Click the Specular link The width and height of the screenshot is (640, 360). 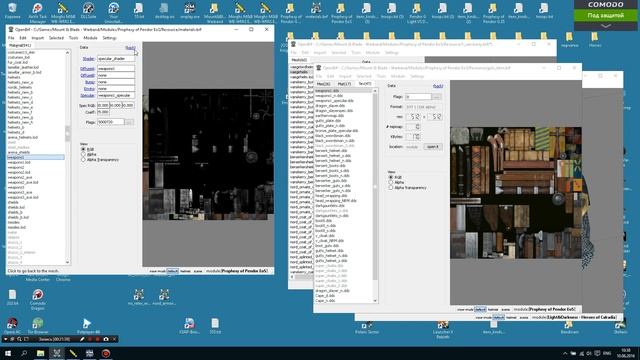87,95
